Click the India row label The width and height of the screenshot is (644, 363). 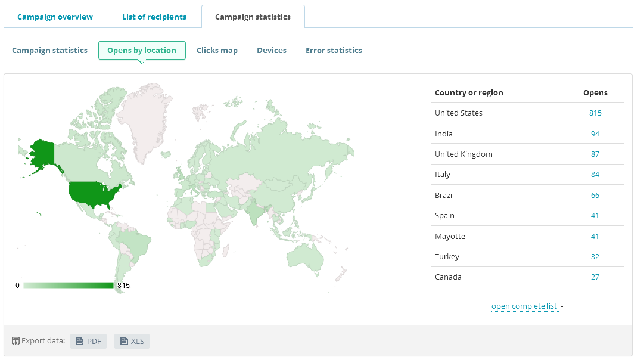[x=444, y=134]
